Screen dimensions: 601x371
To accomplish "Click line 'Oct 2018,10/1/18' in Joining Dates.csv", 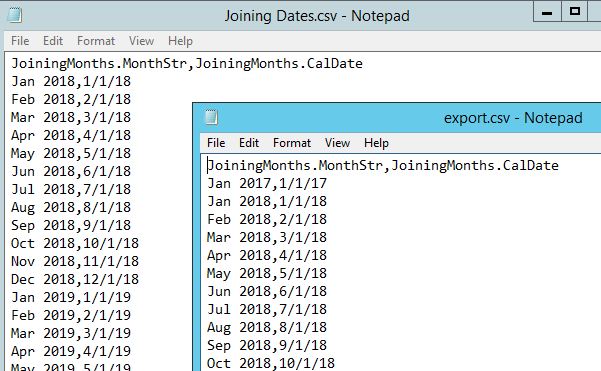I will (75, 244).
